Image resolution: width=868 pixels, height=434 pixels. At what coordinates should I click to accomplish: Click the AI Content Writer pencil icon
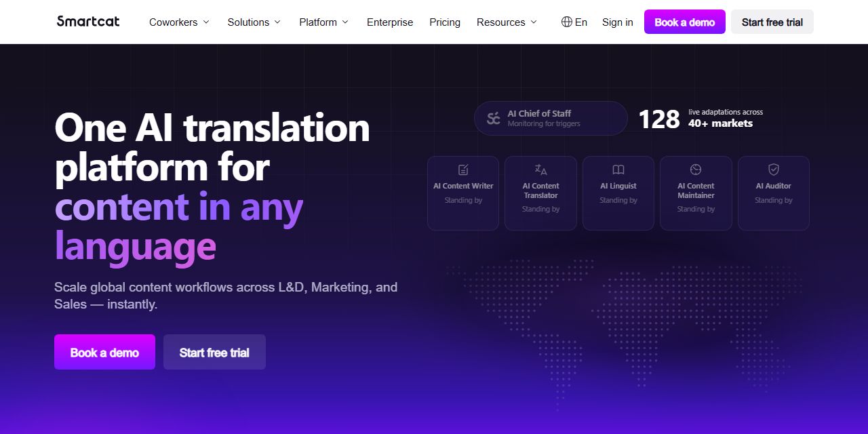pos(463,170)
